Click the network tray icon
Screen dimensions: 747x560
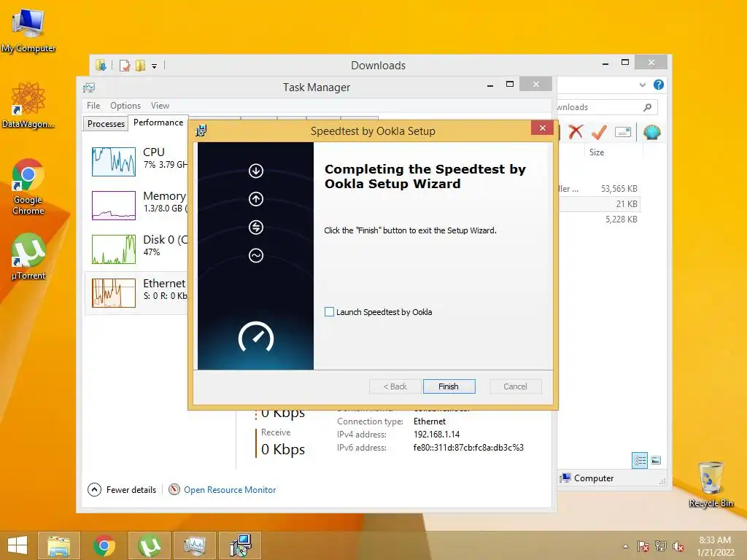tap(661, 546)
